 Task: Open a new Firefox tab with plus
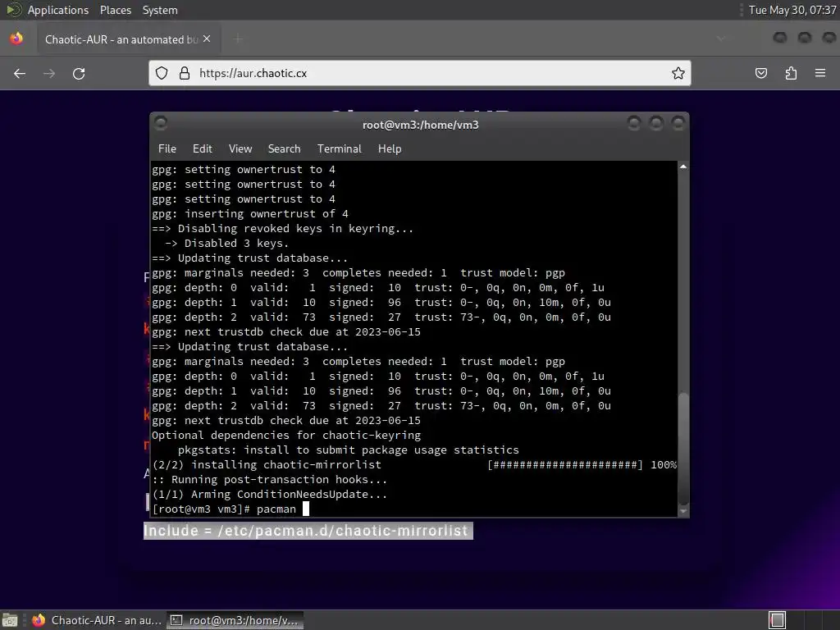tap(238, 39)
